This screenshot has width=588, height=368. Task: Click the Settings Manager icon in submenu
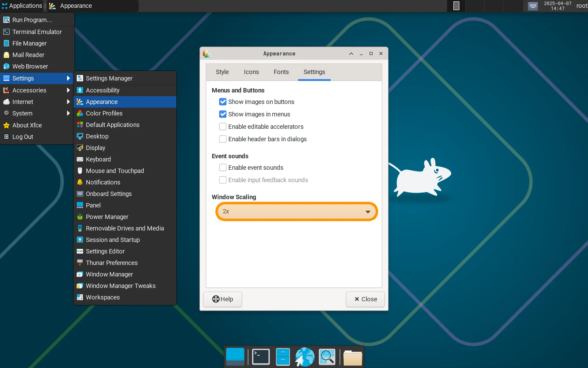click(80, 78)
